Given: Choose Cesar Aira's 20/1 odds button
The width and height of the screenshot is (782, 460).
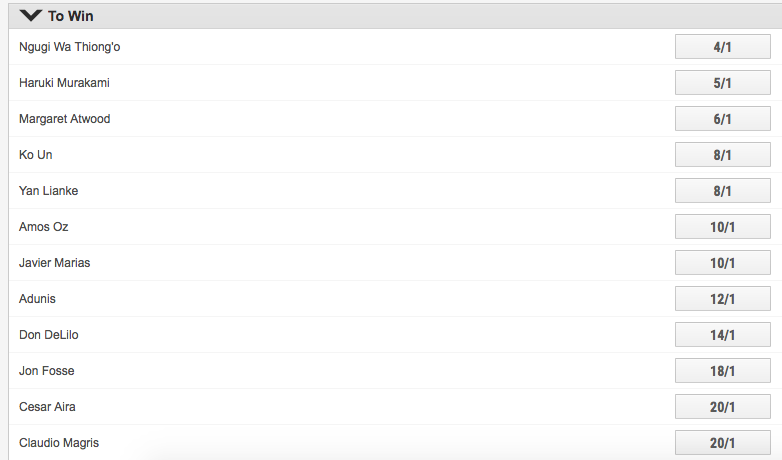Looking at the screenshot, I should [x=722, y=407].
